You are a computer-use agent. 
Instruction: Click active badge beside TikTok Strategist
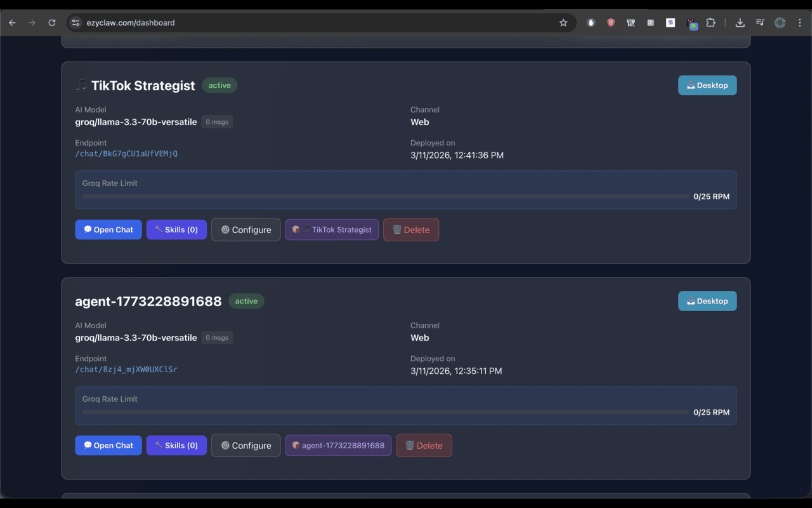point(219,85)
